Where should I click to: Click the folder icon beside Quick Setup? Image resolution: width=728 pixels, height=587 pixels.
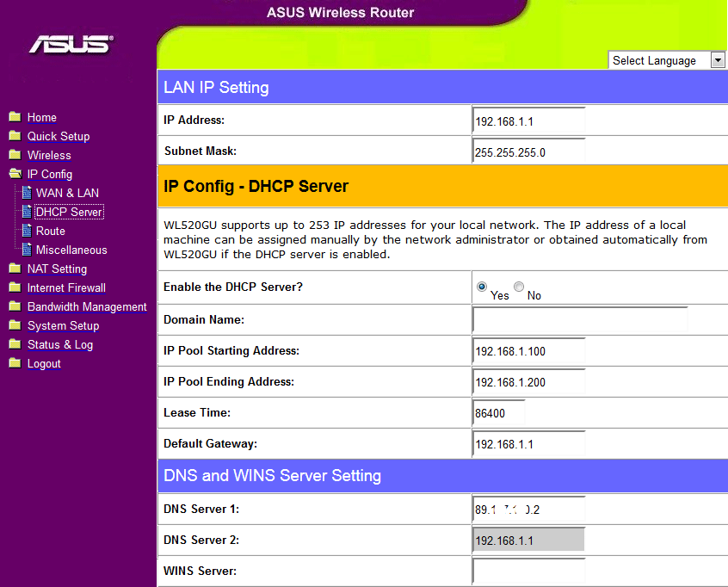pyautogui.click(x=15, y=136)
